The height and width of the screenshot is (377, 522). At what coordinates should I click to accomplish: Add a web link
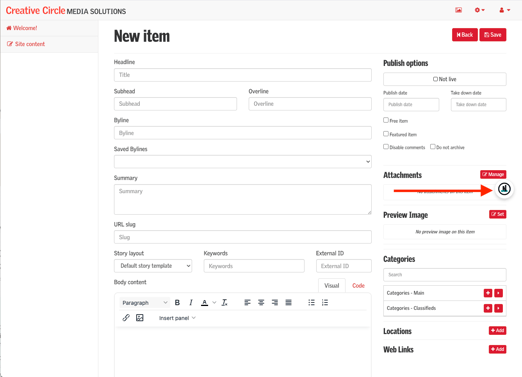[497, 349]
